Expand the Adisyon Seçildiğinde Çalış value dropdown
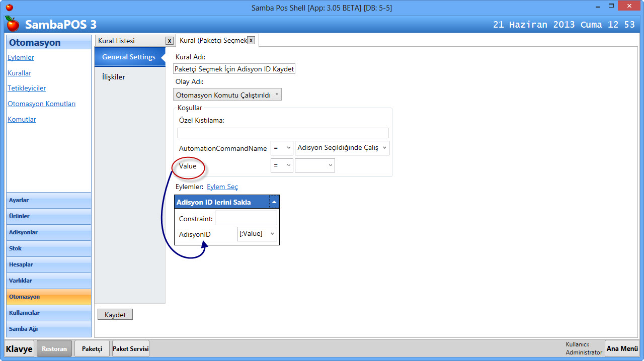644x361 pixels. pyautogui.click(x=342, y=148)
